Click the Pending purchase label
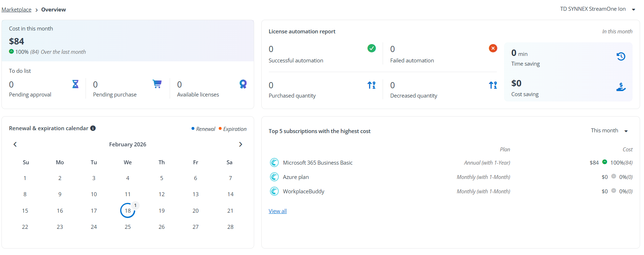The width and height of the screenshot is (644, 255). point(115,94)
